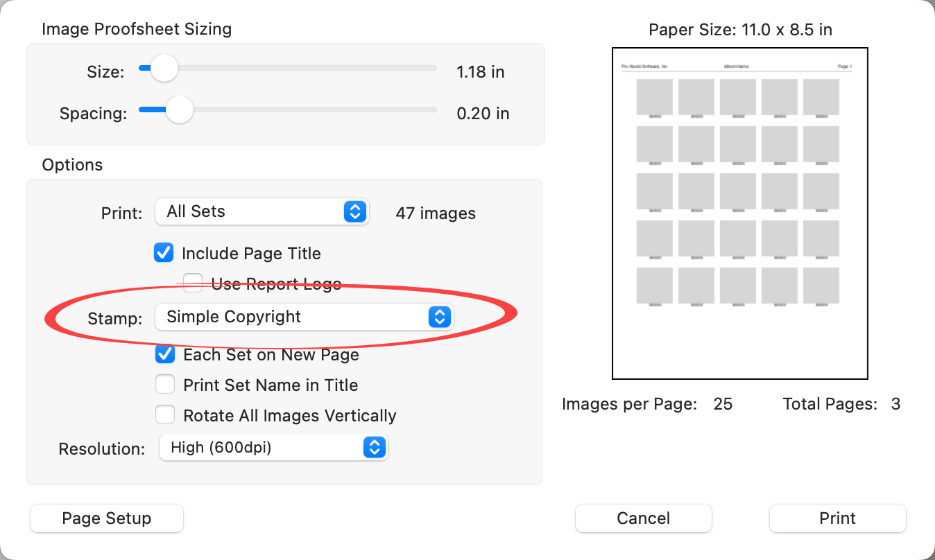Viewport: 935px width, 560px height.
Task: Open the All Sets print dropdown
Action: pos(261,212)
